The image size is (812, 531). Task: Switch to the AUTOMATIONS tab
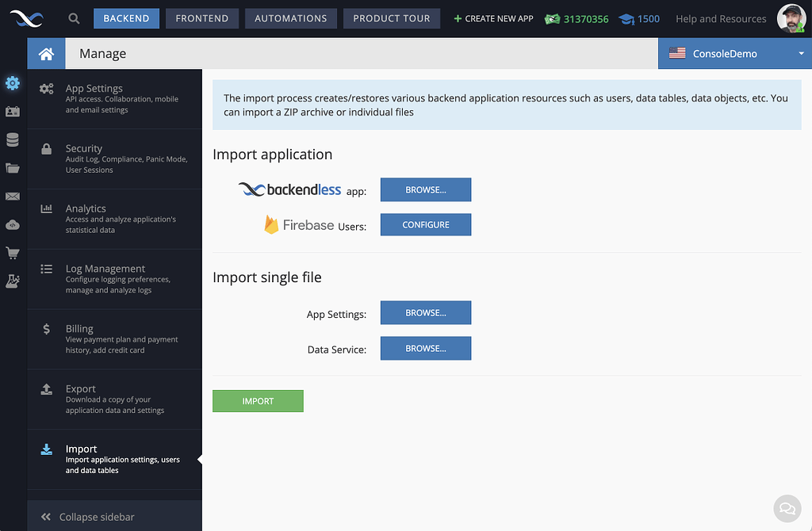point(290,17)
